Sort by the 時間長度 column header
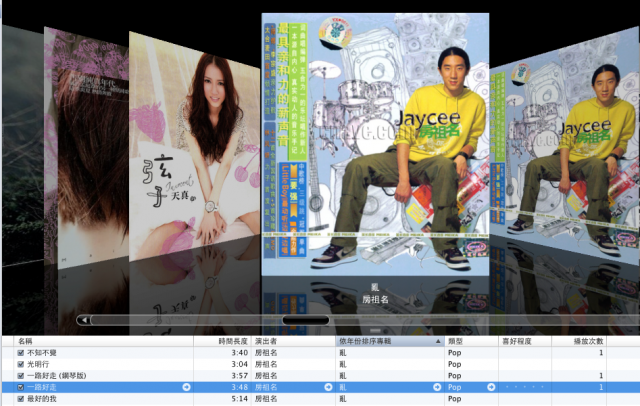The image size is (640, 406). 222,341
